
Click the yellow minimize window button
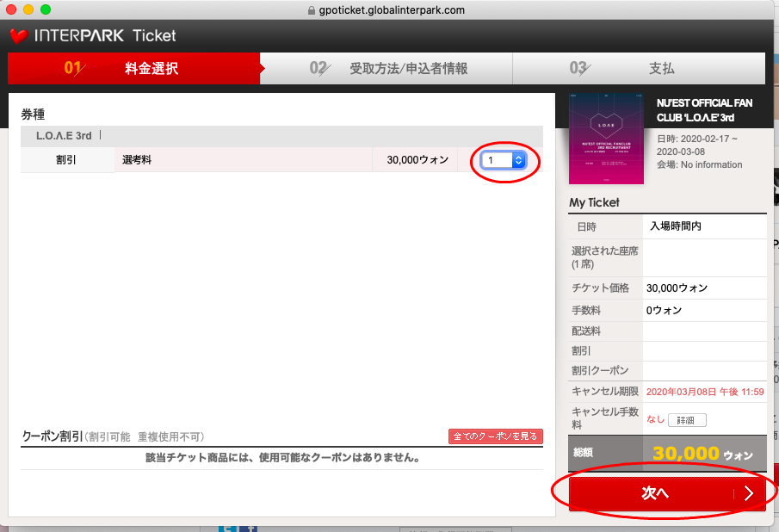[28, 9]
